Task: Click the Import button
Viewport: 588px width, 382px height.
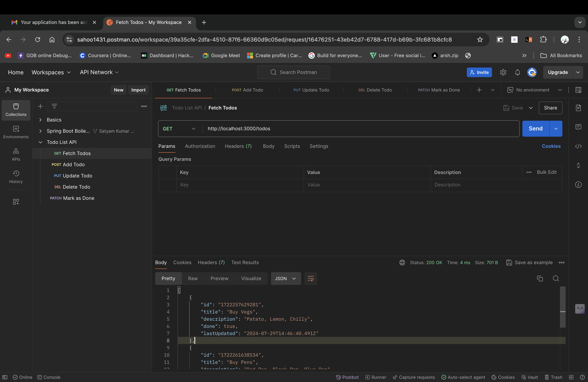Action: pyautogui.click(x=138, y=90)
